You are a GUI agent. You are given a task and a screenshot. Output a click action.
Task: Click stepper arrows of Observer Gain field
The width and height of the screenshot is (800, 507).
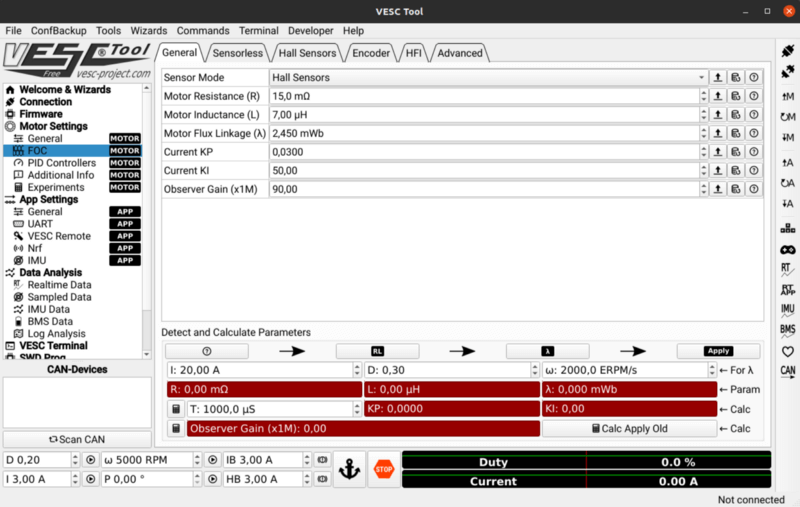tap(704, 189)
